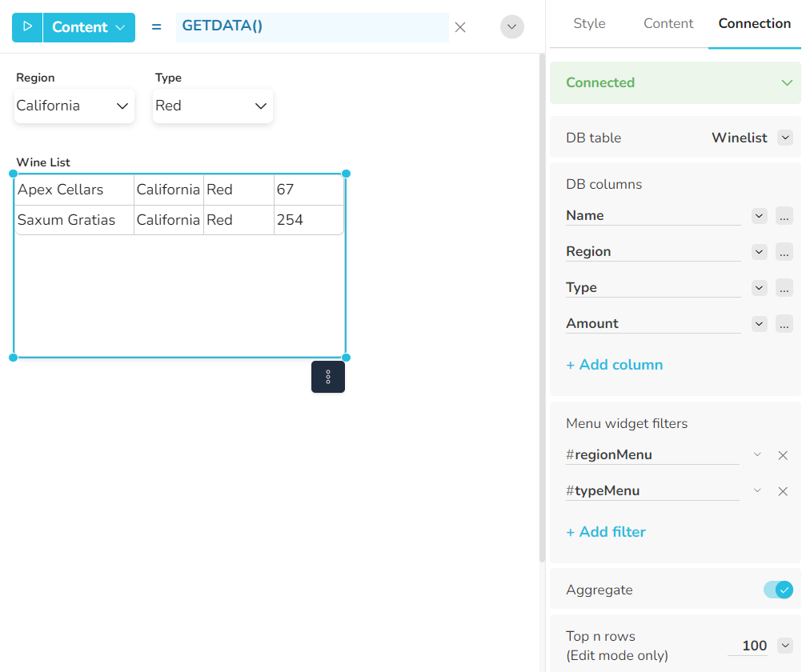
Task: Open the Type dropdown showing Red
Action: coord(212,106)
